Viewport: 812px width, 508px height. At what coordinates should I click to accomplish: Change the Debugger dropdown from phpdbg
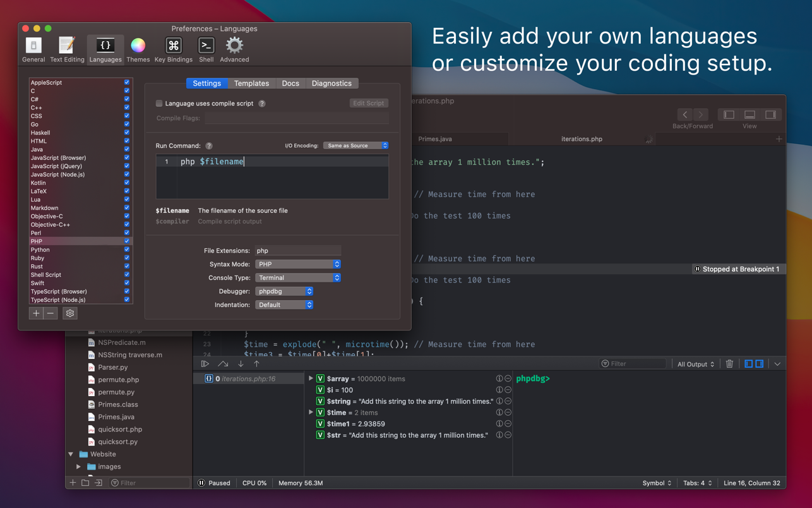click(x=284, y=291)
